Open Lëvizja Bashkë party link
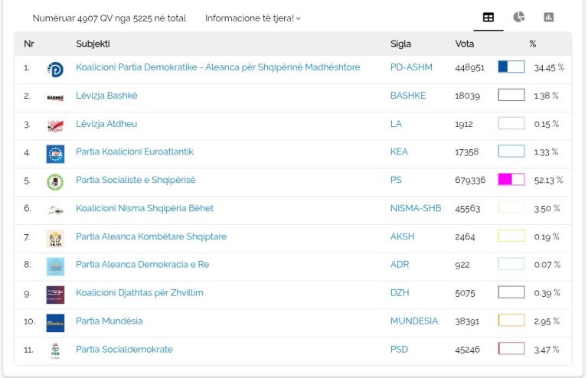This screenshot has height=378, width=588. point(106,96)
